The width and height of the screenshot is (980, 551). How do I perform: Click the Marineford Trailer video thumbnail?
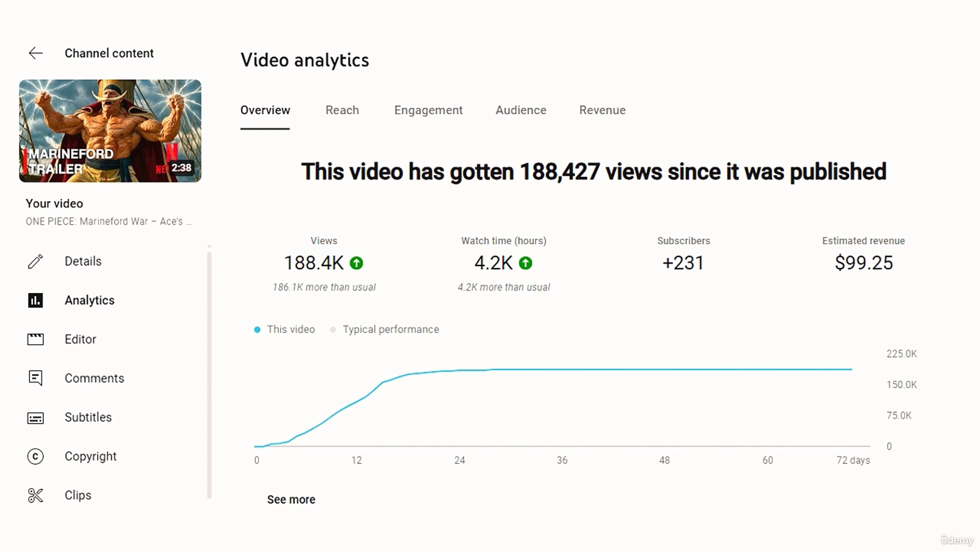[x=110, y=131]
